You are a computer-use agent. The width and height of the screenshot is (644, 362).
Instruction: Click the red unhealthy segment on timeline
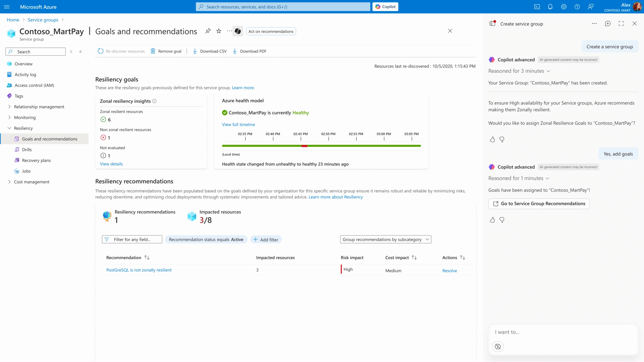[304, 146]
